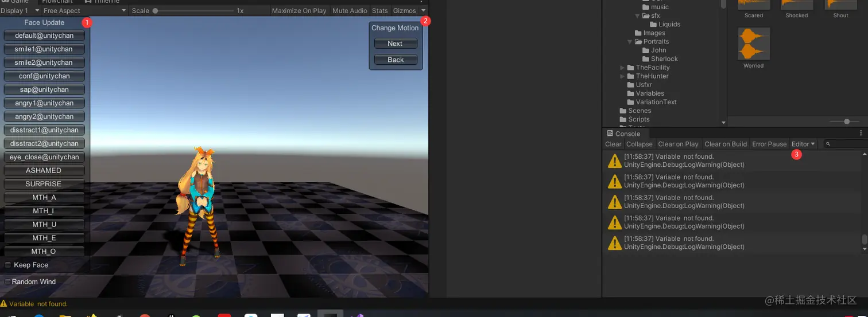Select the TheFacility folder icon
This screenshot has height=317, width=868.
(631, 67)
